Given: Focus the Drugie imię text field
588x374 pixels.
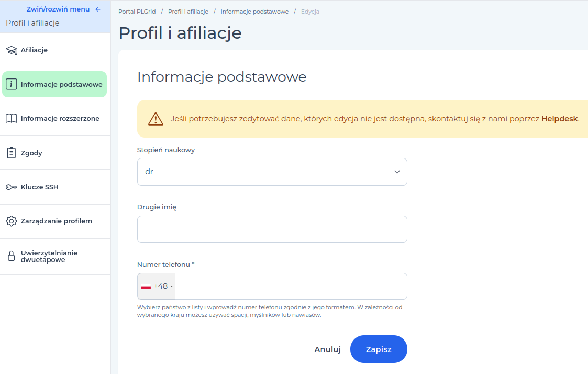Looking at the screenshot, I should point(272,229).
